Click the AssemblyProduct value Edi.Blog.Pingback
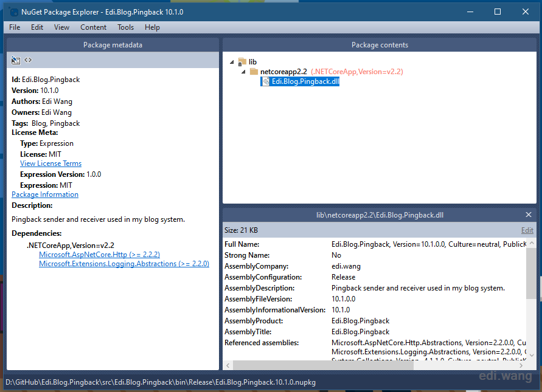 pos(361,322)
